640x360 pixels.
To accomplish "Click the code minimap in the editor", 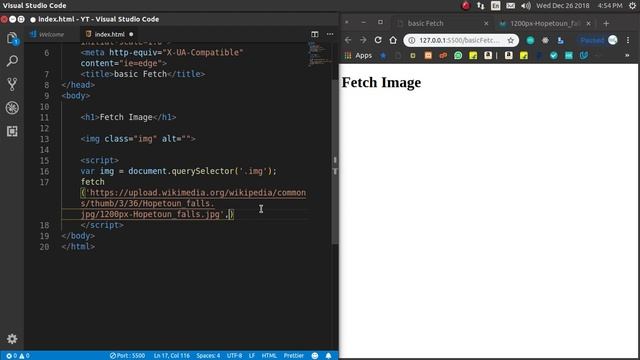I will pyautogui.click(x=320, y=53).
